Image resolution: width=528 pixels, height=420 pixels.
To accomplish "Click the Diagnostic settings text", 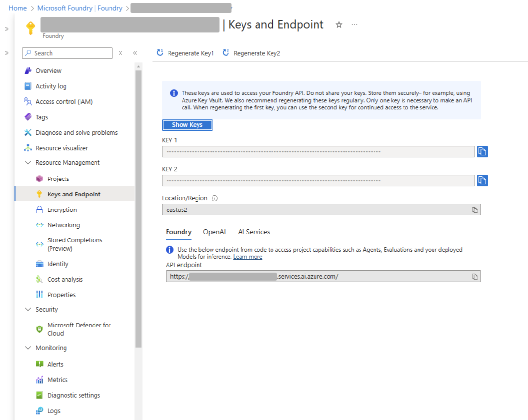I will [x=73, y=395].
